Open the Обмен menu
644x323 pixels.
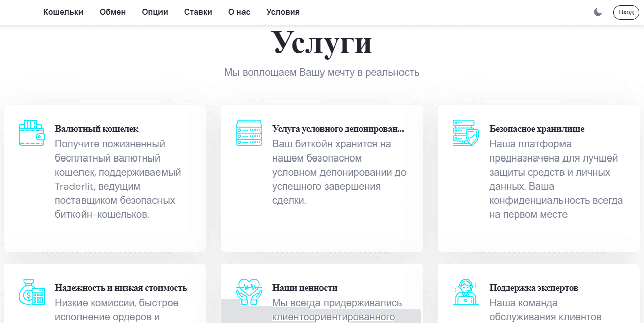pos(112,12)
